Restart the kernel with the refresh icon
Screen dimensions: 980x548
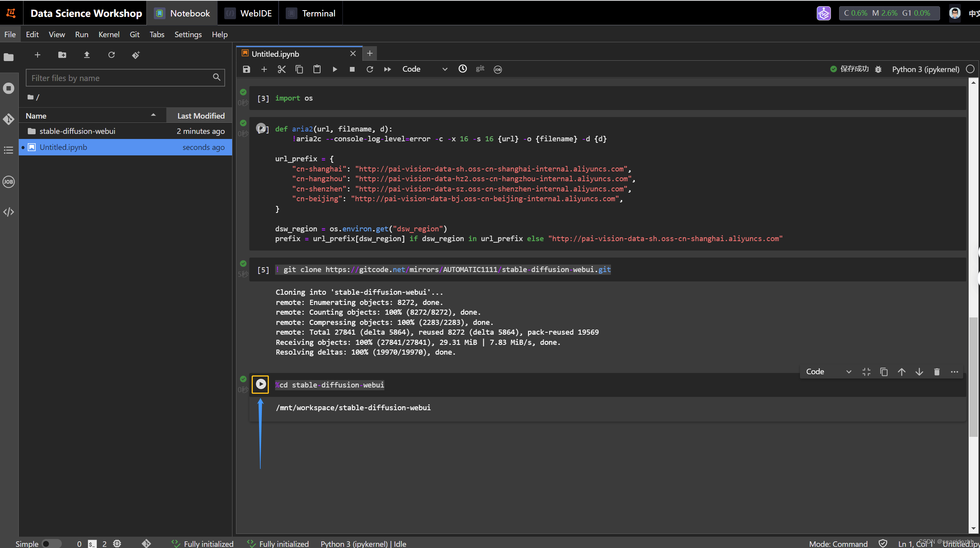click(x=370, y=69)
